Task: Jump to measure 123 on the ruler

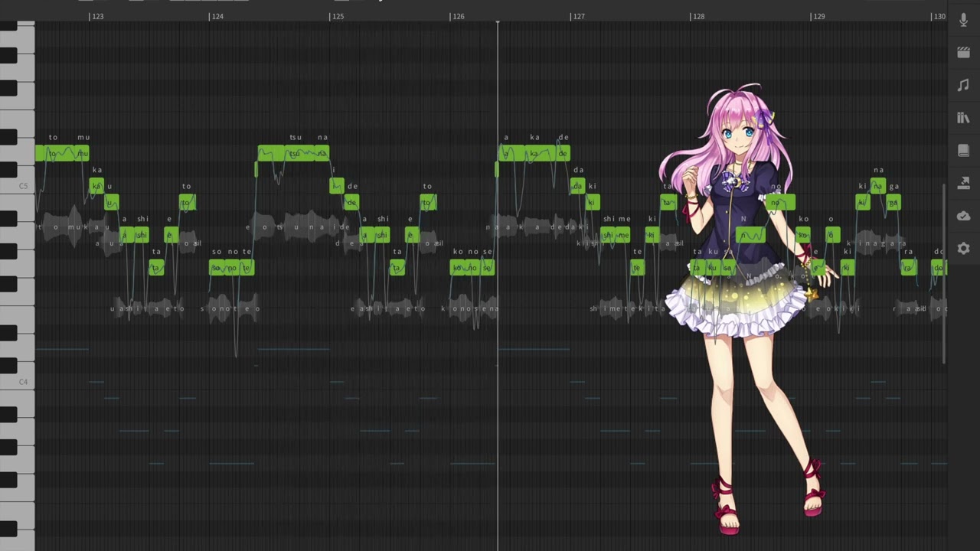Action: coord(96,16)
